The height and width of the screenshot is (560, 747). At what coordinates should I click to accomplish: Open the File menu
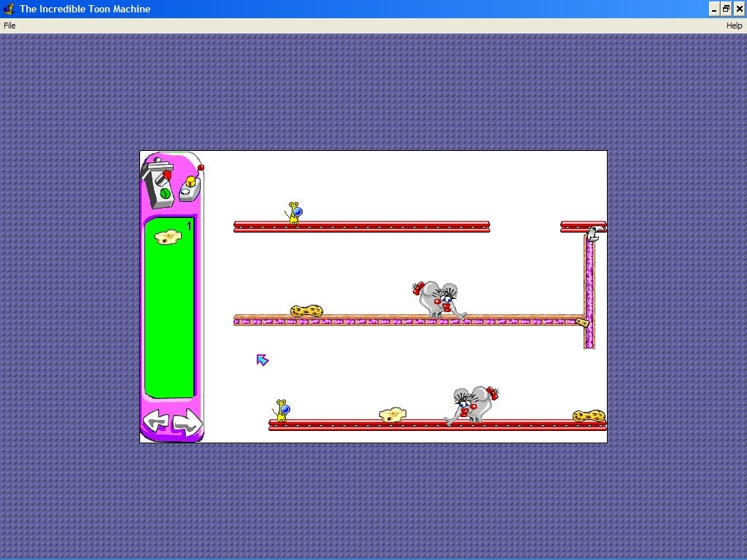9,26
